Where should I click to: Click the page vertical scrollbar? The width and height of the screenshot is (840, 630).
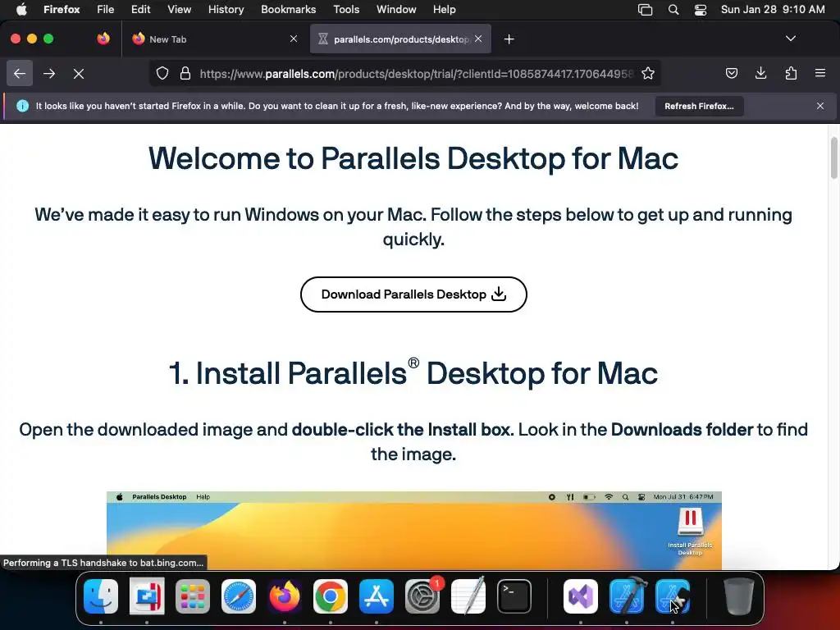click(x=834, y=157)
